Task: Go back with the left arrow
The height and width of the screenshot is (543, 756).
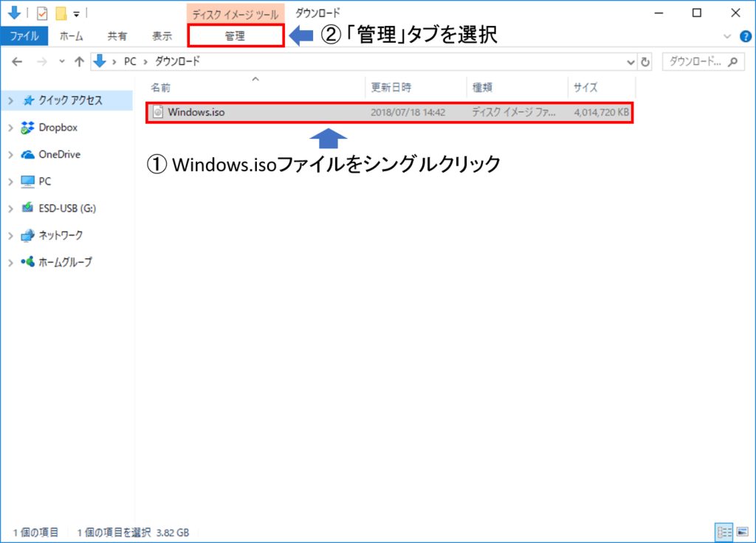Action: pyautogui.click(x=18, y=62)
